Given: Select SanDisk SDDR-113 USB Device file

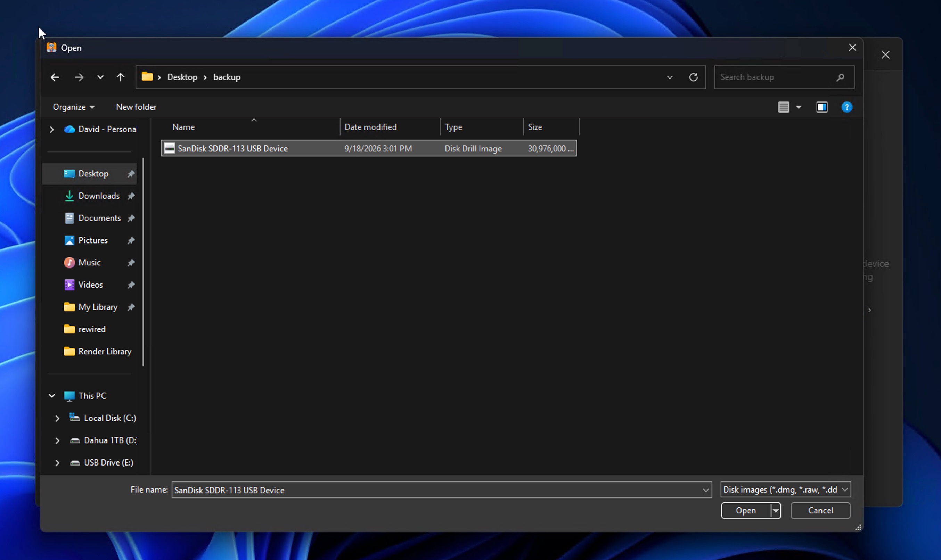Looking at the screenshot, I should pyautogui.click(x=369, y=148).
